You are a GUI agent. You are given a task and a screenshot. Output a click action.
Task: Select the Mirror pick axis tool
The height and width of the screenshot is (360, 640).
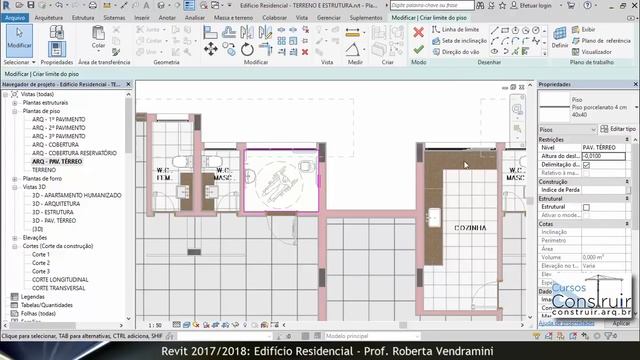pyautogui.click(x=247, y=32)
